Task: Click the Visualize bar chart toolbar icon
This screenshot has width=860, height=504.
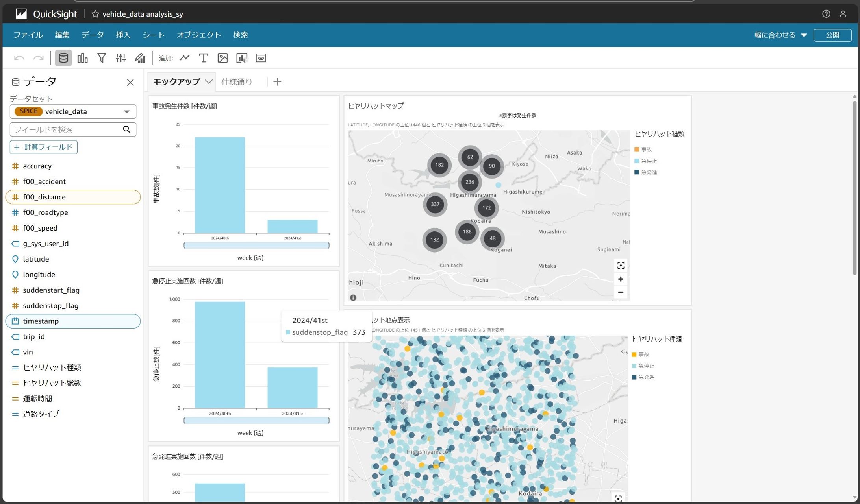Action: point(82,58)
